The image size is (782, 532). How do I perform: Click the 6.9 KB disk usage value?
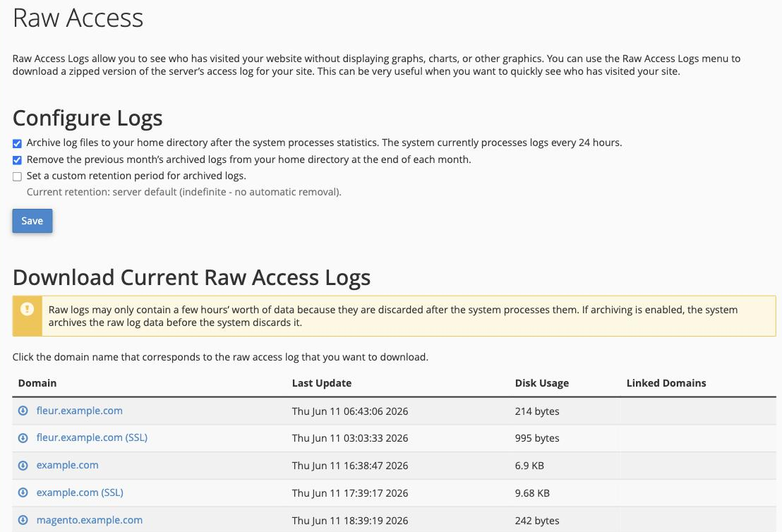point(529,466)
